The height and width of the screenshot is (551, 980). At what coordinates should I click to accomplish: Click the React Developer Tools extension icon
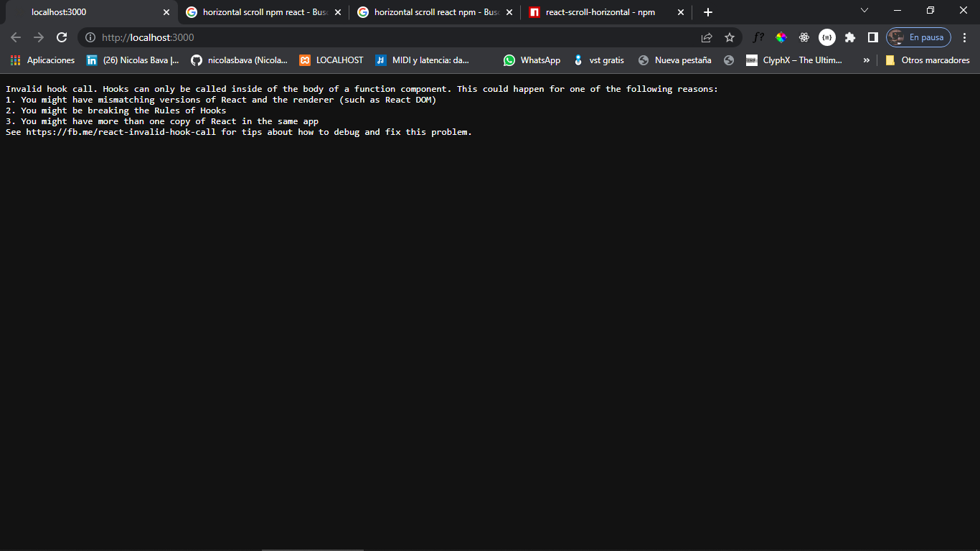tap(804, 37)
